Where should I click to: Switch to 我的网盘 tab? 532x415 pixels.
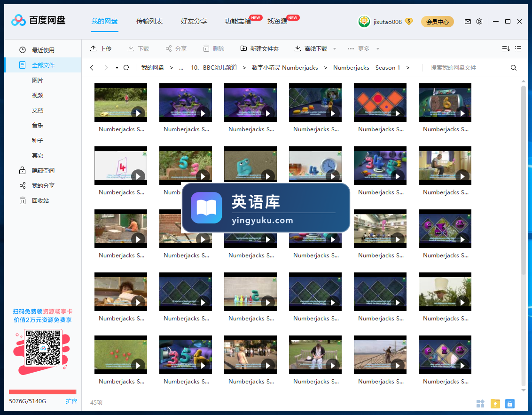point(104,21)
